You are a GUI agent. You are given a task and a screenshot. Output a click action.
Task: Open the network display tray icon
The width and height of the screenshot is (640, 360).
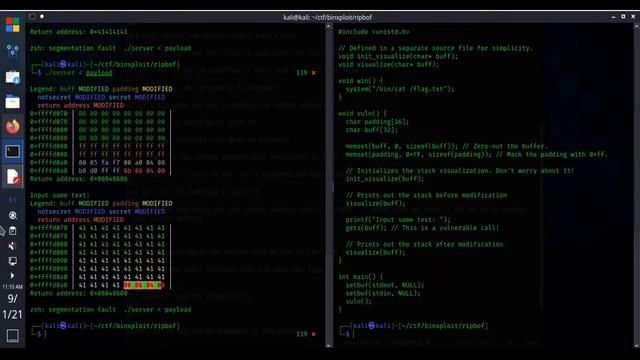pyautogui.click(x=13, y=261)
